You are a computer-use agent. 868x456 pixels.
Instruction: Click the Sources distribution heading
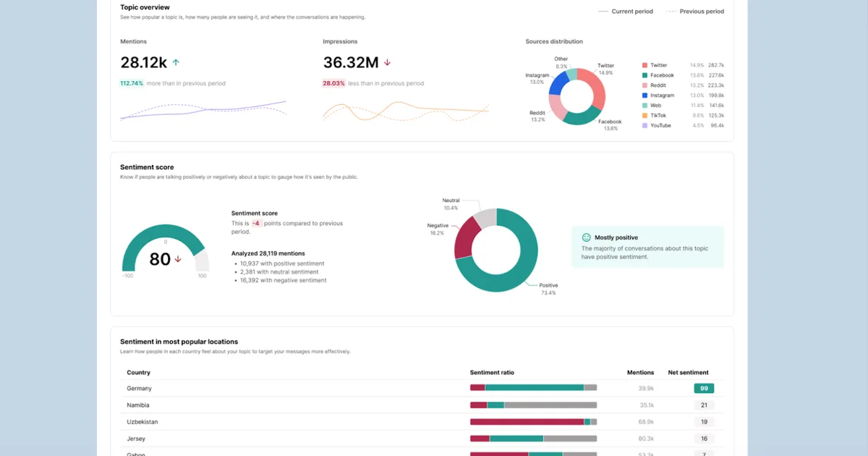[x=554, y=42]
